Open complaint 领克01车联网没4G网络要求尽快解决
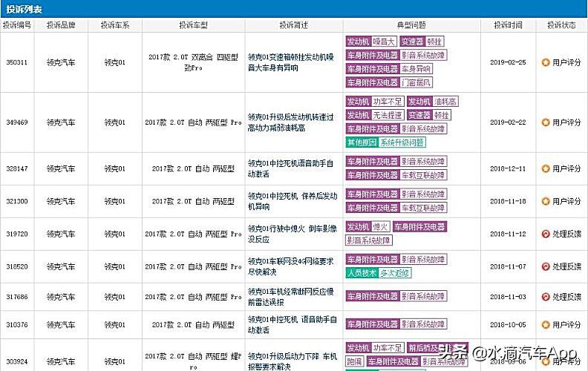 (x=291, y=266)
